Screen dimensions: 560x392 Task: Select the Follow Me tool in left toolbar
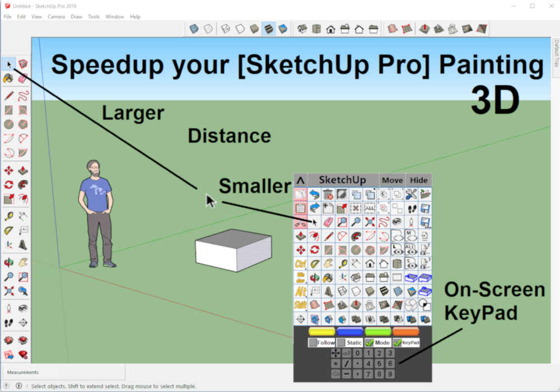(23, 185)
